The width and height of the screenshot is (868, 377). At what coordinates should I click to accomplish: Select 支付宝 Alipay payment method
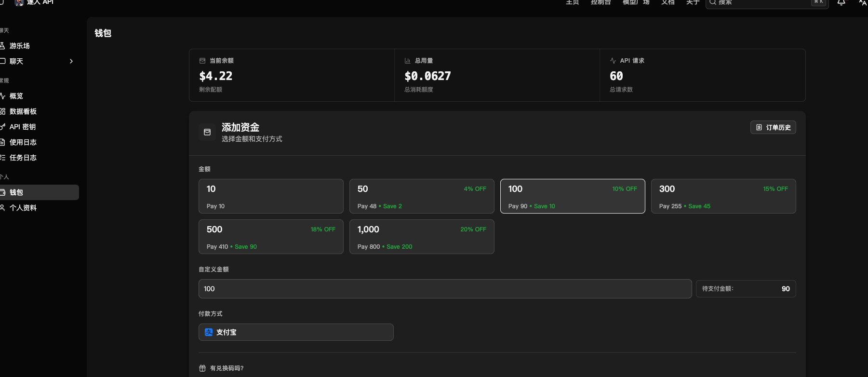pos(296,332)
